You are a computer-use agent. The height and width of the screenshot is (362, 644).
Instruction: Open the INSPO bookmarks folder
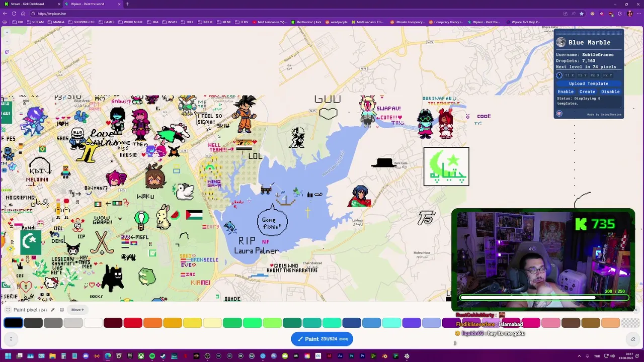(x=170, y=22)
